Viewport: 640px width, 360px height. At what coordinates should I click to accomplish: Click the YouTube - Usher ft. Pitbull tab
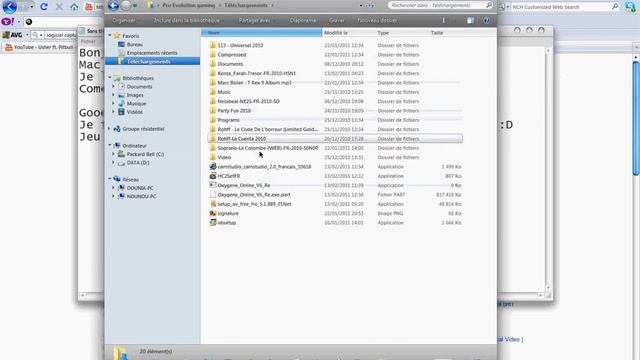pos(40,47)
